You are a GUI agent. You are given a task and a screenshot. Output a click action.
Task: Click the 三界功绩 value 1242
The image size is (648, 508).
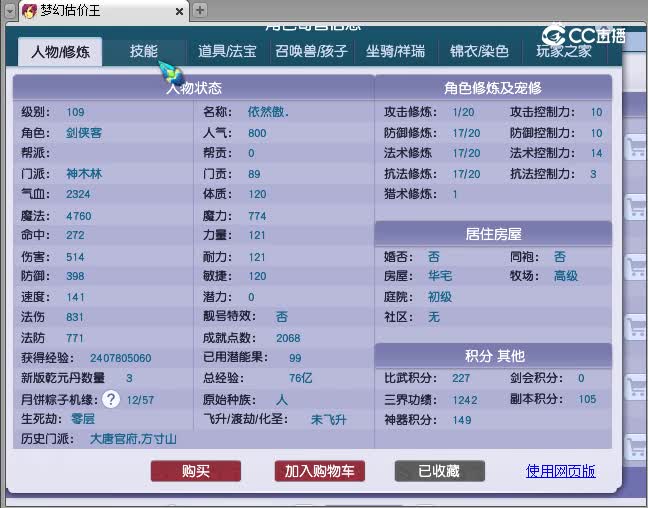[465, 400]
